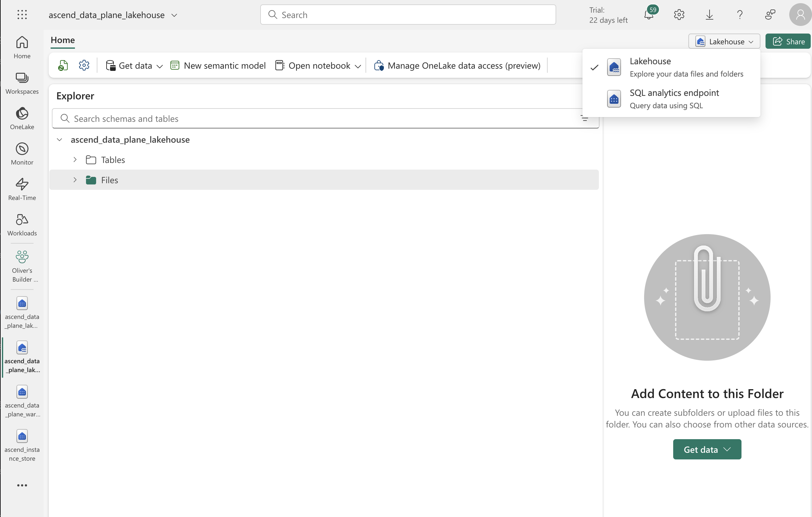Select the Tables tree row label
The height and width of the screenshot is (517, 812).
click(x=113, y=159)
